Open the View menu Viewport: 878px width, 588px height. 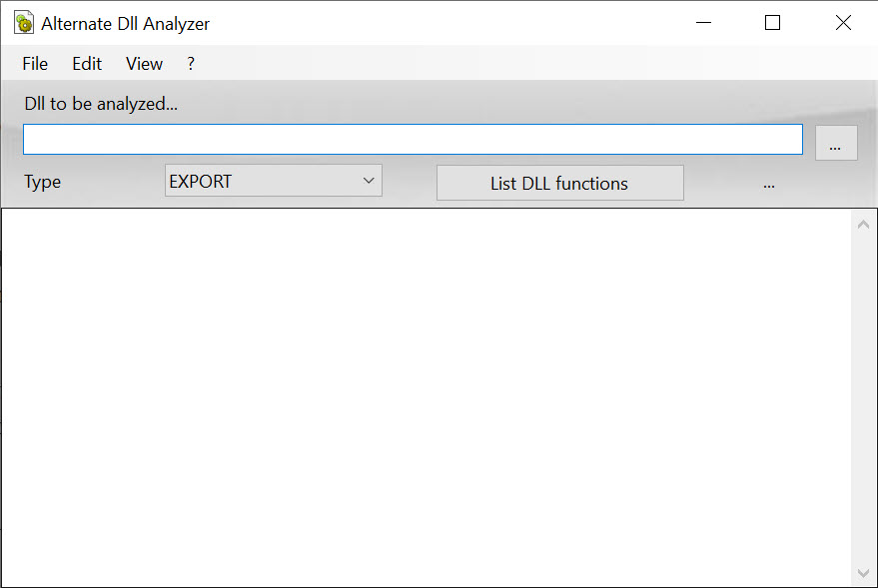point(144,64)
